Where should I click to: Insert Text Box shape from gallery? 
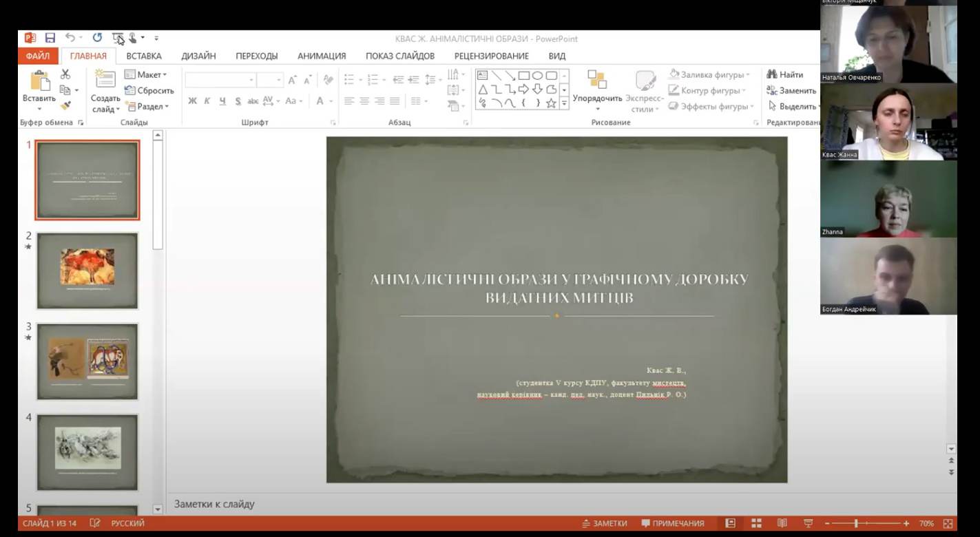[482, 75]
